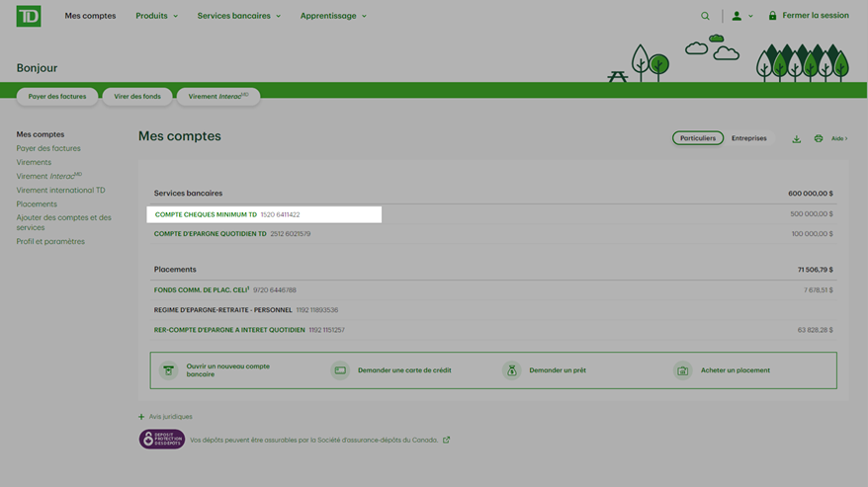Viewport: 868px width, 487px height.
Task: Click the 500 000,00 $ balance
Action: [812, 214]
